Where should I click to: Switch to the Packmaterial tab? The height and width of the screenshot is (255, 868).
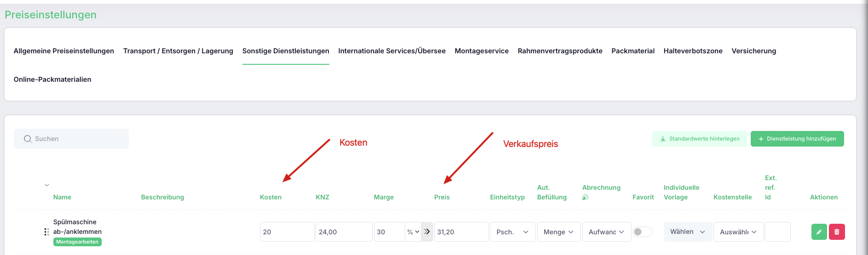(x=633, y=51)
